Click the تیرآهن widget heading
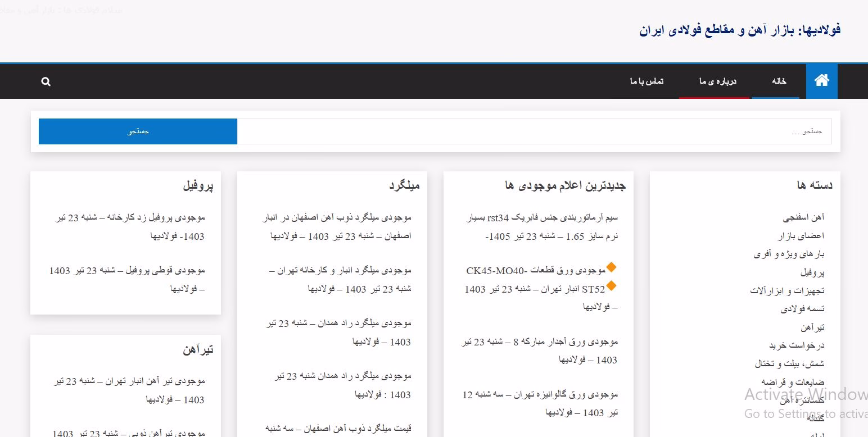 pyautogui.click(x=198, y=349)
